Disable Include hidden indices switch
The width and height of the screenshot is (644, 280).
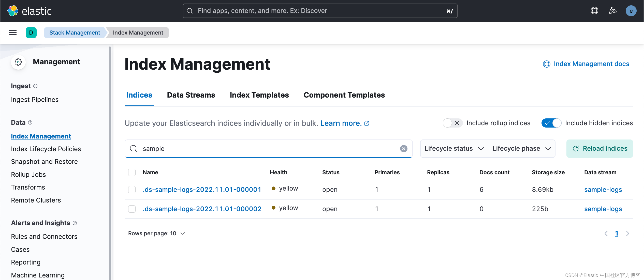(551, 123)
